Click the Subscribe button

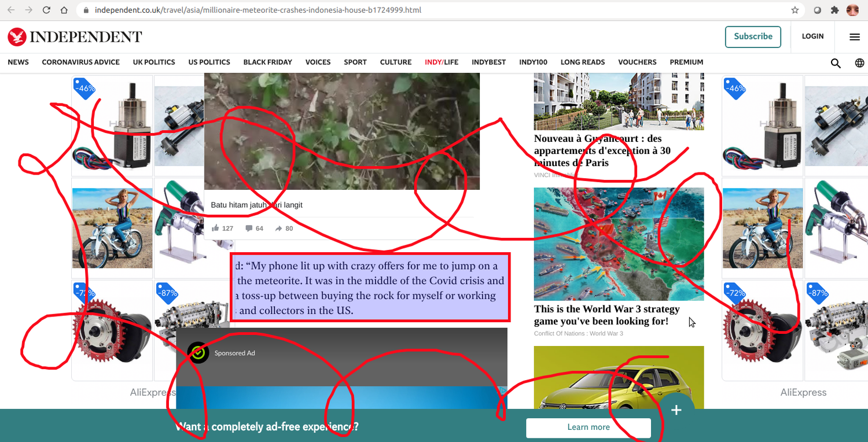[x=753, y=36]
